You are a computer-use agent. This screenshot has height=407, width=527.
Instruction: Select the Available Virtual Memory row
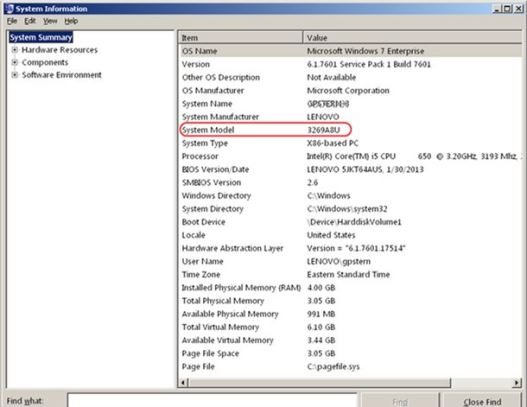pos(350,340)
